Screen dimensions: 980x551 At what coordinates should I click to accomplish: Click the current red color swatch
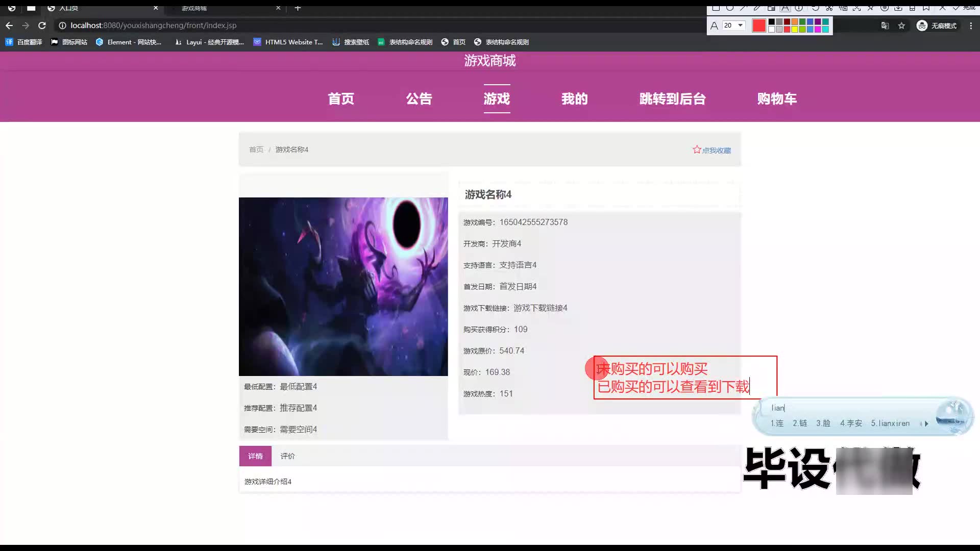[759, 26]
